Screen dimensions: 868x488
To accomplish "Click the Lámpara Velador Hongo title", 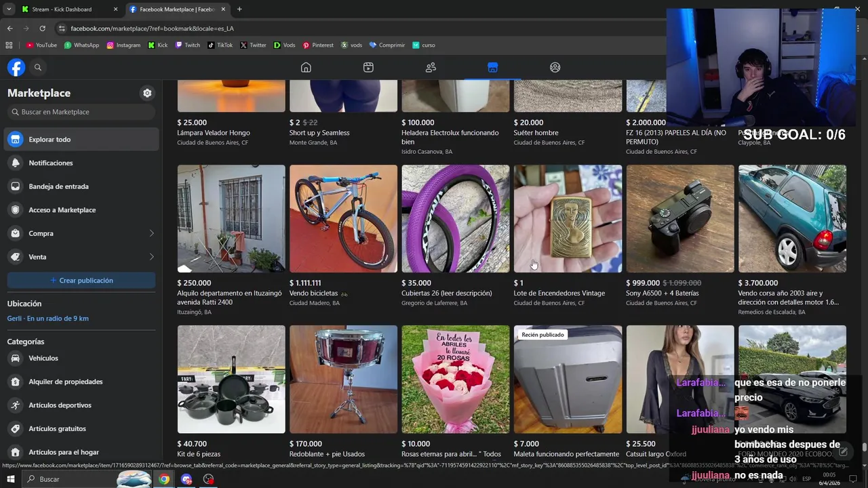I will click(214, 133).
